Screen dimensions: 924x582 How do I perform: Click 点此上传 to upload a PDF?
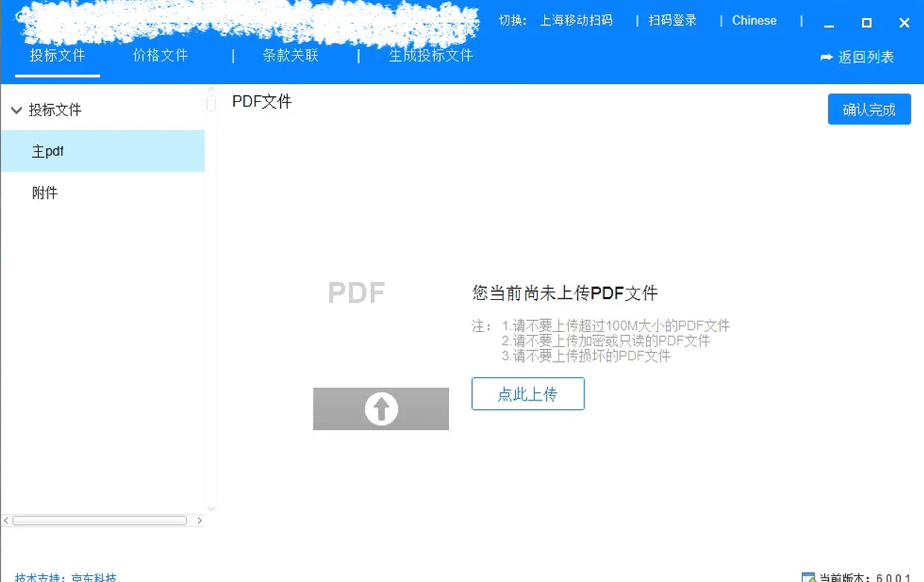528,394
